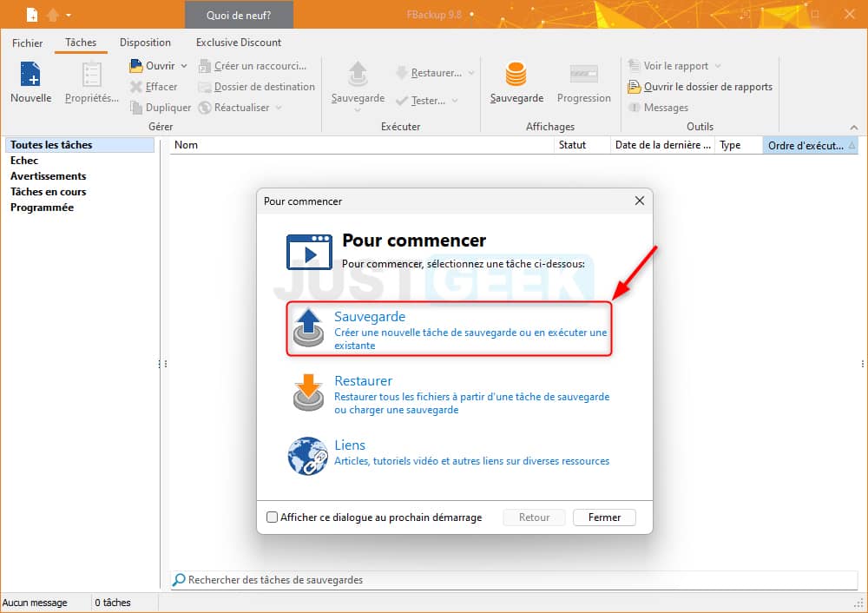This screenshot has height=613, width=868.
Task: Click the Messages tool icon
Action: pos(635,108)
